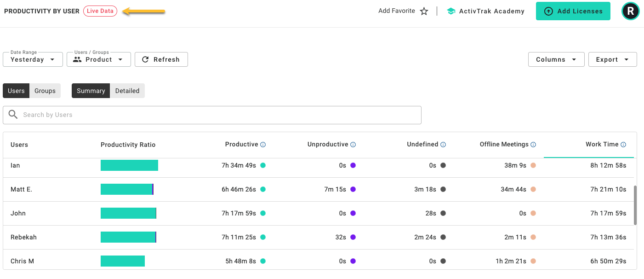
Task: Click Matt E.'s productivity ratio bar
Action: pos(127,189)
